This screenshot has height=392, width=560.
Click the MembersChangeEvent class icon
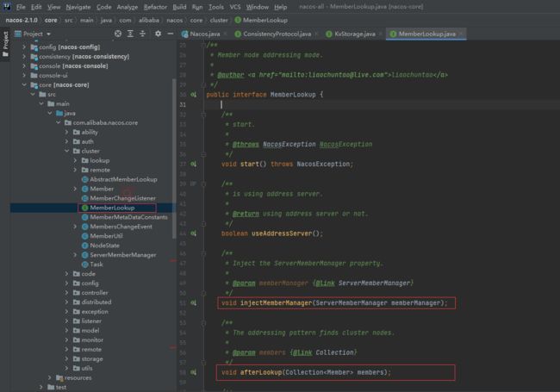coord(85,227)
